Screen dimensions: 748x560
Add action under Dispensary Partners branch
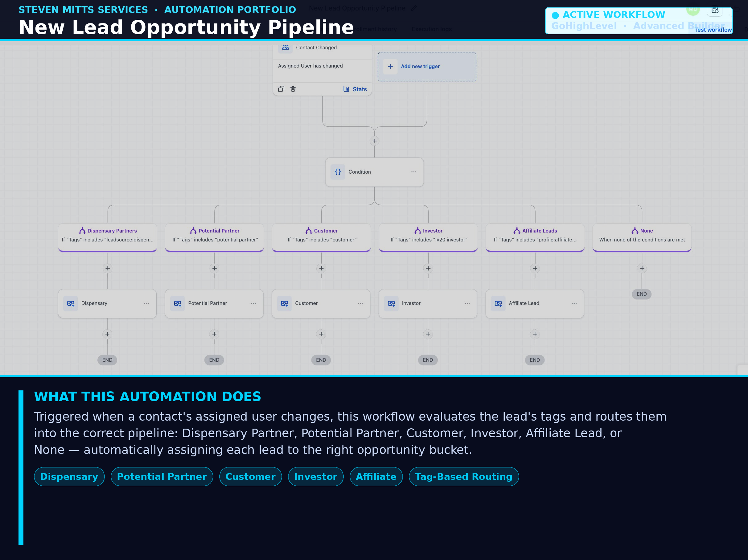(x=108, y=269)
